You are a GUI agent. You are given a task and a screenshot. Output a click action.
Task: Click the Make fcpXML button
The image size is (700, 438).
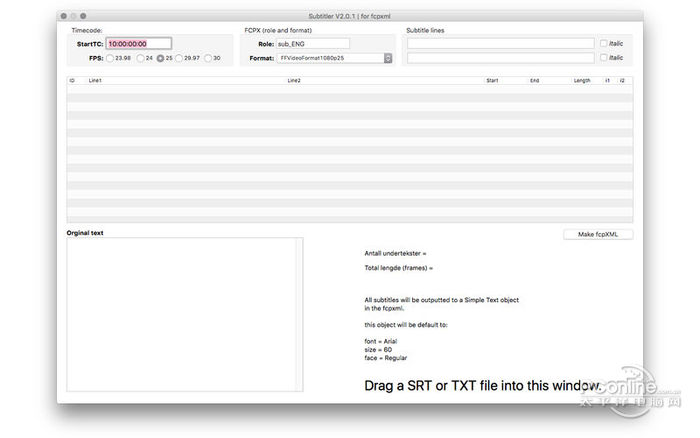click(x=598, y=234)
